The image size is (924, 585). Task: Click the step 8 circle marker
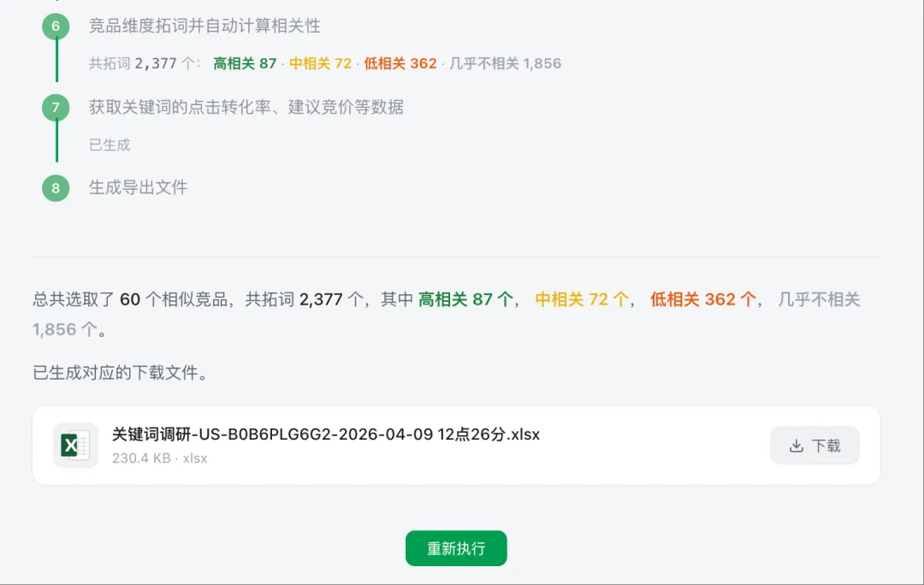pyautogui.click(x=56, y=188)
